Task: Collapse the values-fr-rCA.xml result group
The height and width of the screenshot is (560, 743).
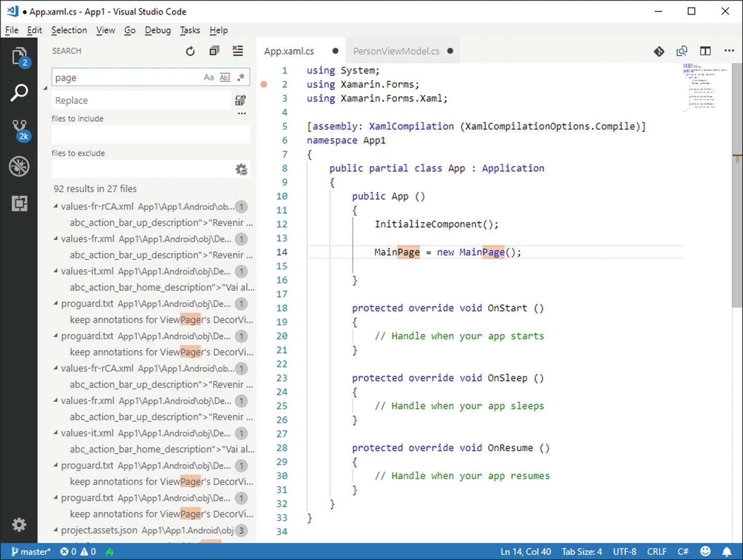Action: point(56,206)
